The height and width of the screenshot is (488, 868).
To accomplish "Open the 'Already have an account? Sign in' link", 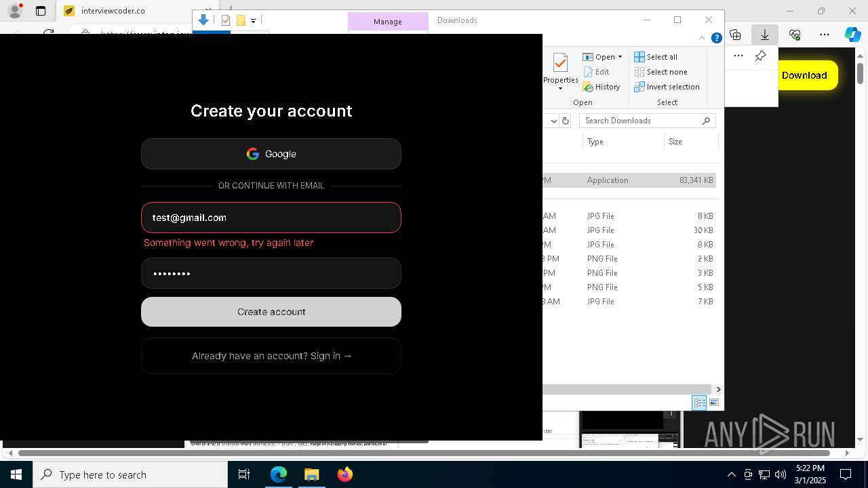I will click(271, 356).
